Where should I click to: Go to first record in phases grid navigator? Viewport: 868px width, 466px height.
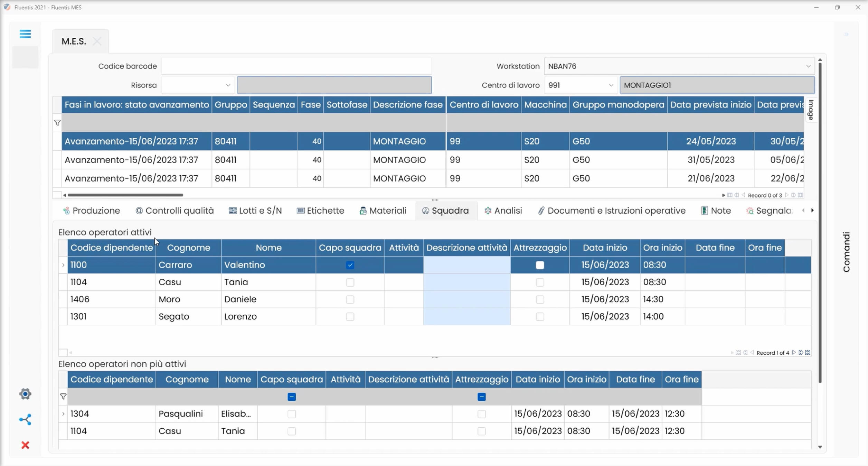(x=730, y=195)
